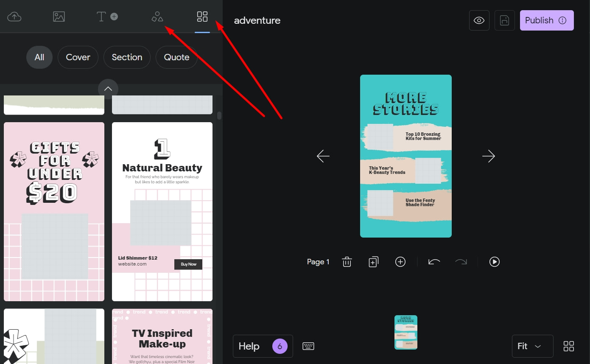Undo the last action

[434, 262]
